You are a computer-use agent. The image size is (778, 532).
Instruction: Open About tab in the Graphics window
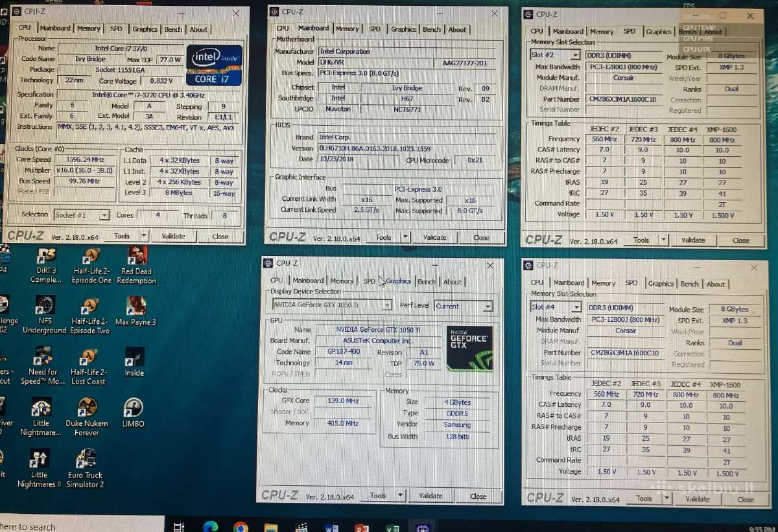(453, 282)
